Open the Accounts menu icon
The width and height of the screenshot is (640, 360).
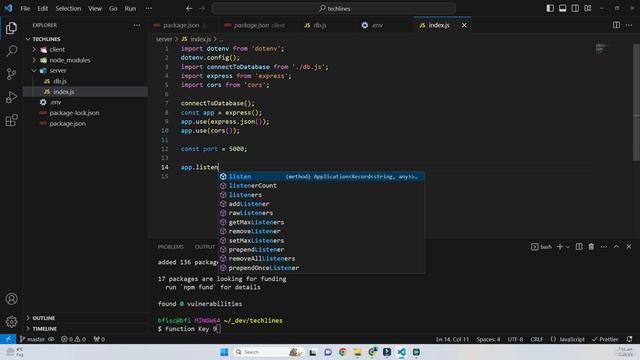point(11,299)
